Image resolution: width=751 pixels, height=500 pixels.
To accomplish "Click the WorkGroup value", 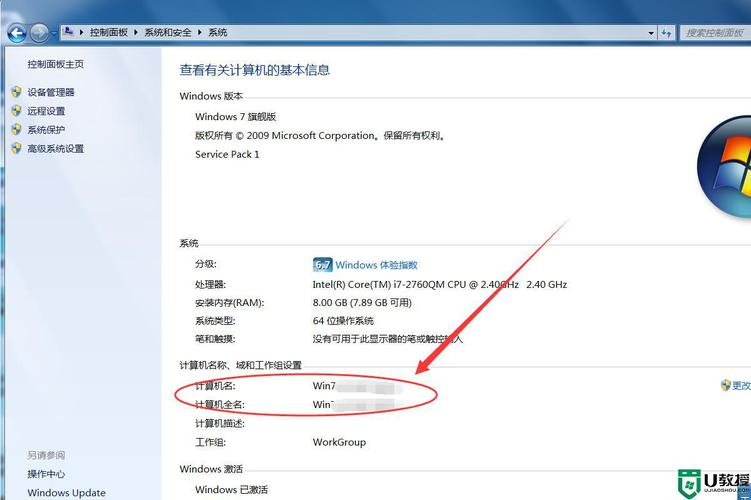I will pos(339,442).
